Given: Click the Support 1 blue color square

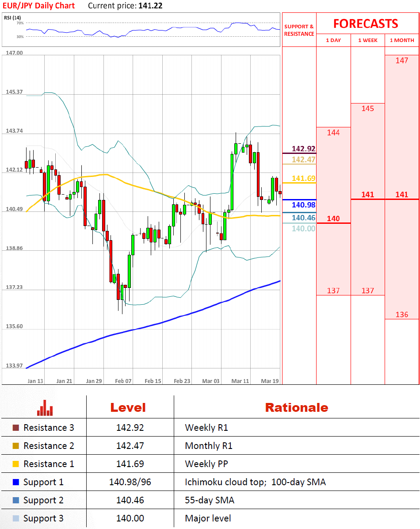Looking at the screenshot, I should point(16,482).
